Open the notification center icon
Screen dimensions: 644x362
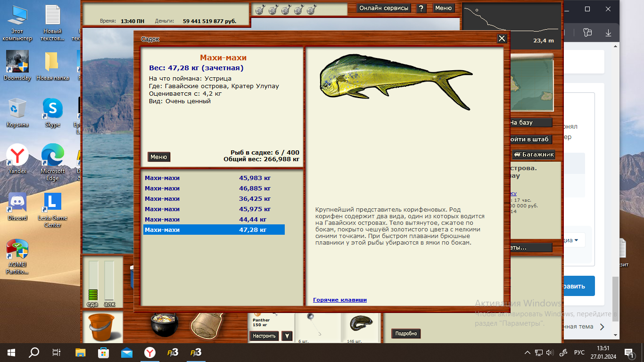[x=629, y=353]
